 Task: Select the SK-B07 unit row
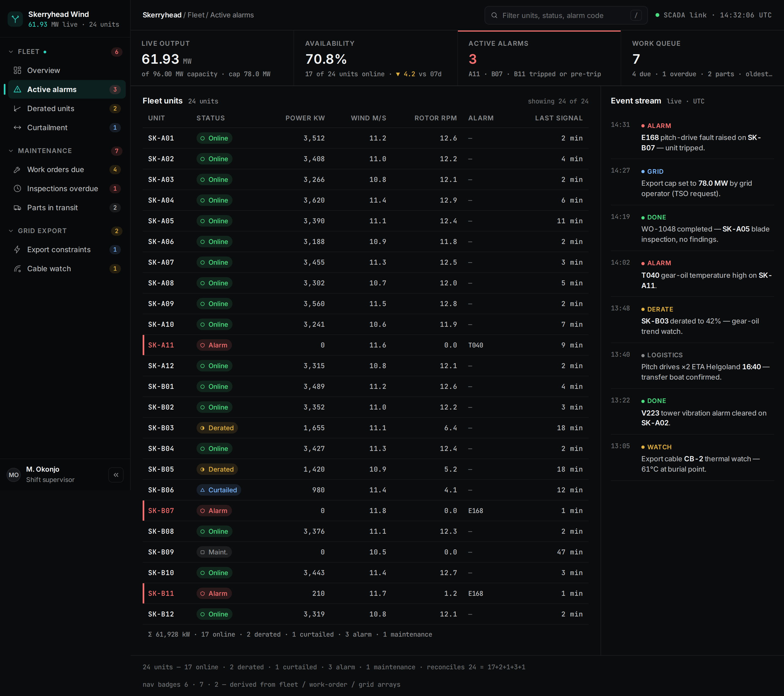366,511
